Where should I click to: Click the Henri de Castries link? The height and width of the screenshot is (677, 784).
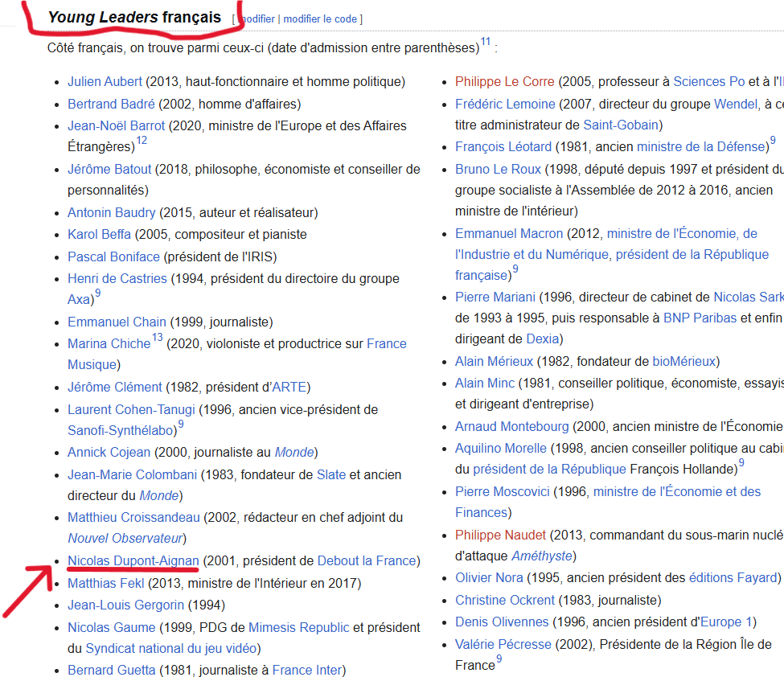pos(117,278)
